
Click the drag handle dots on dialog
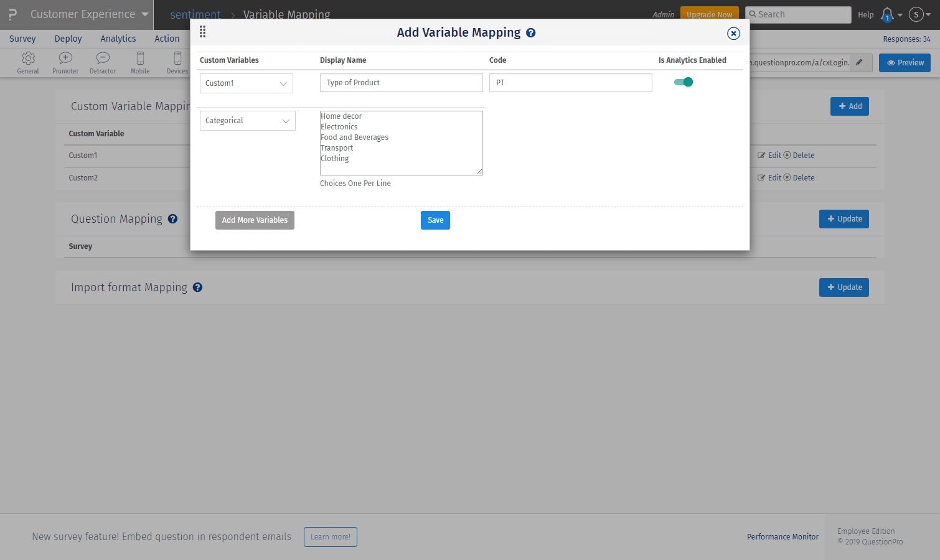[202, 32]
